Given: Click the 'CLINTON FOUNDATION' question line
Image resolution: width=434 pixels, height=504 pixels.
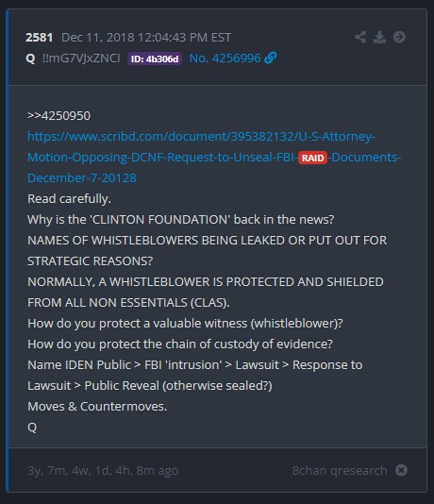Looking at the screenshot, I should click(181, 220).
